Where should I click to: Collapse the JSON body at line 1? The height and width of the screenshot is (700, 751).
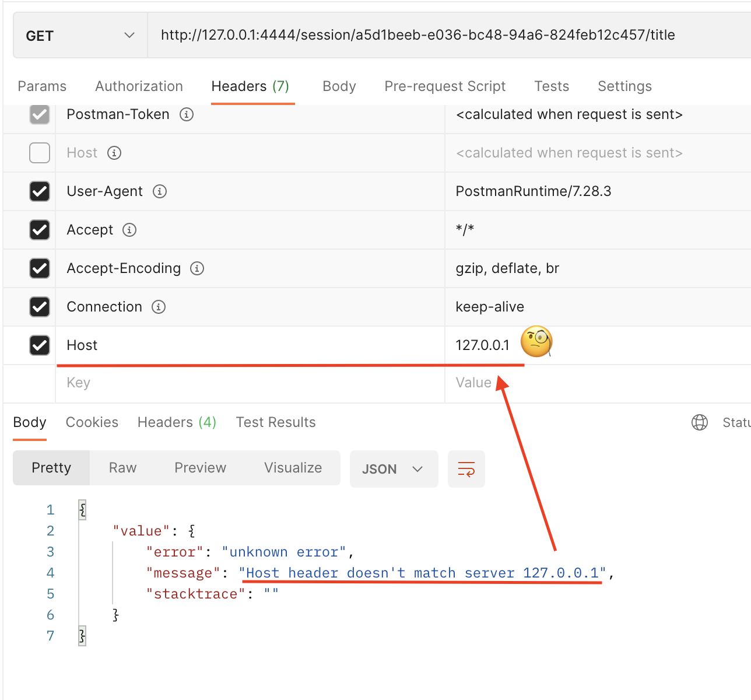coord(82,509)
